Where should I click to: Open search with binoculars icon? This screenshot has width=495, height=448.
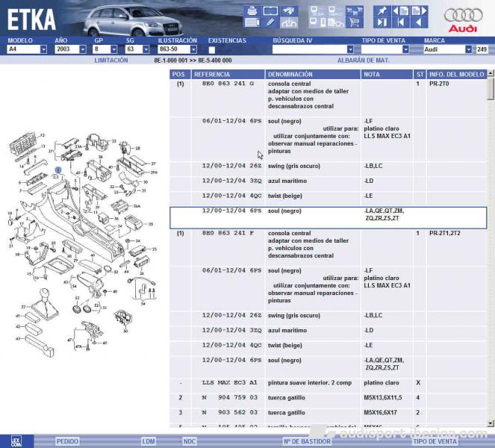pyautogui.click(x=289, y=10)
